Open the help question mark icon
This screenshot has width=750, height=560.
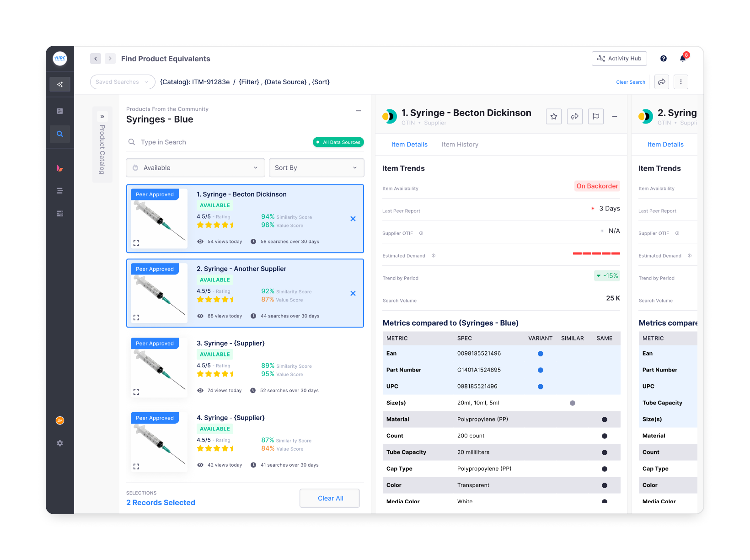pyautogui.click(x=664, y=59)
